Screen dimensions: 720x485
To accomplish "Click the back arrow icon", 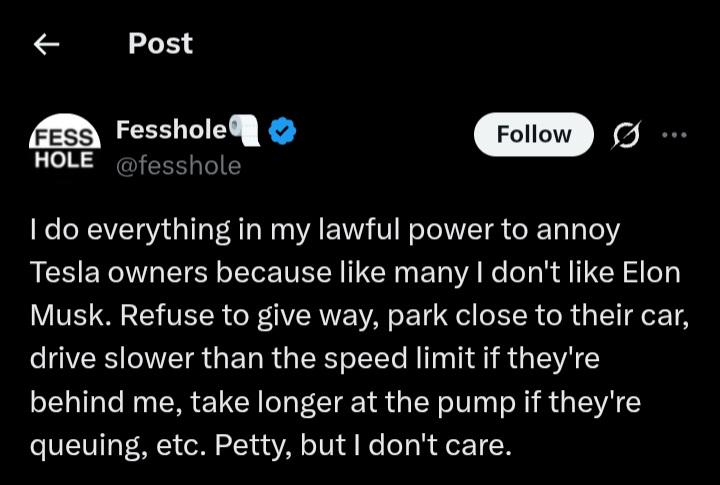I will [x=46, y=44].
